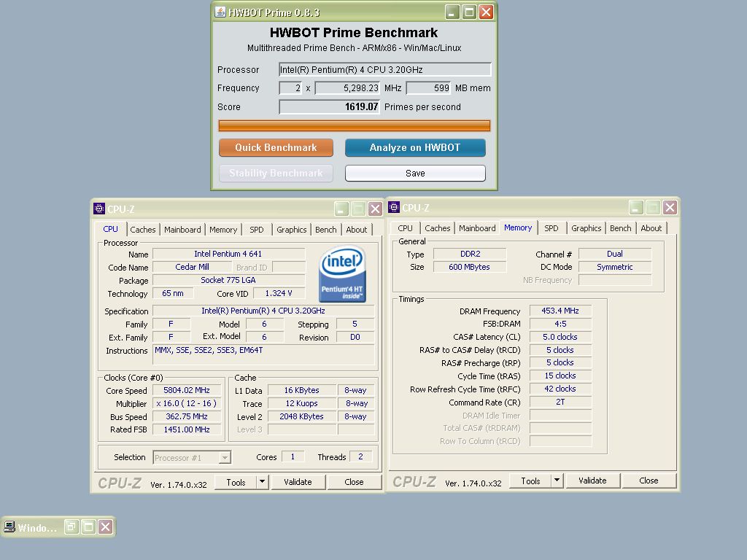Open SPD tab in right CPU-Z
The height and width of the screenshot is (560, 747).
pos(551,228)
